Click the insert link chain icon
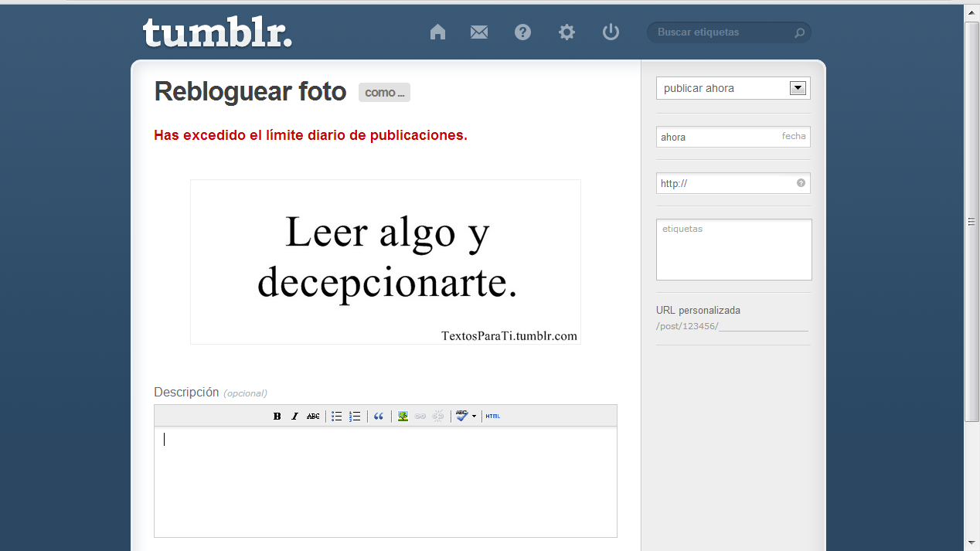980x551 pixels. (x=420, y=416)
